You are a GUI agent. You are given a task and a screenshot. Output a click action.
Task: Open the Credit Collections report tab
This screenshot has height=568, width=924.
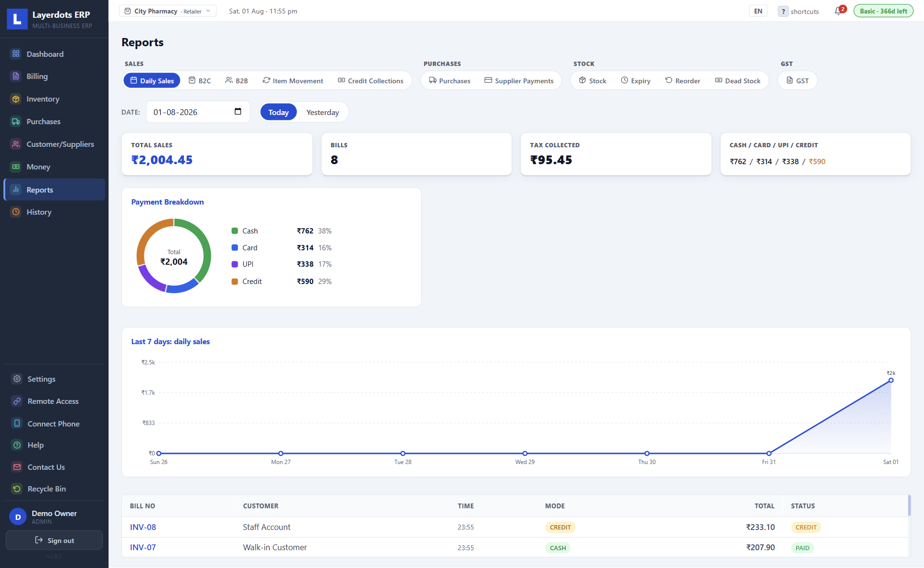click(x=371, y=80)
